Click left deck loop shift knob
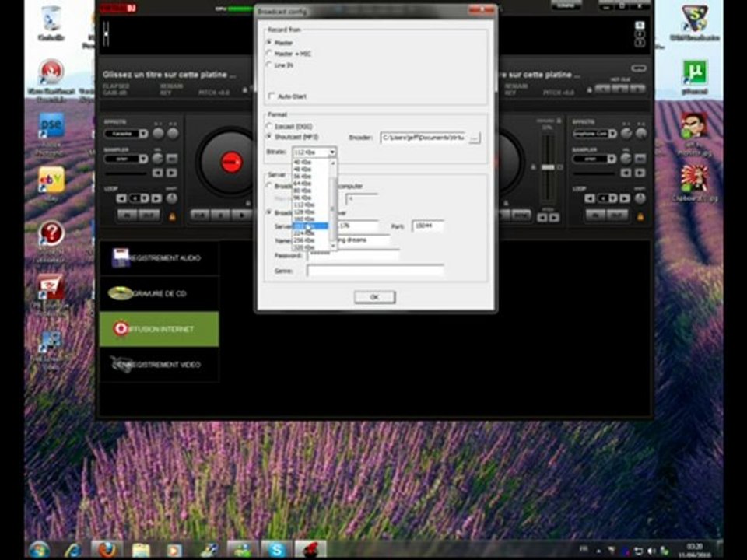Viewport: 747px width, 560px height. [172, 198]
